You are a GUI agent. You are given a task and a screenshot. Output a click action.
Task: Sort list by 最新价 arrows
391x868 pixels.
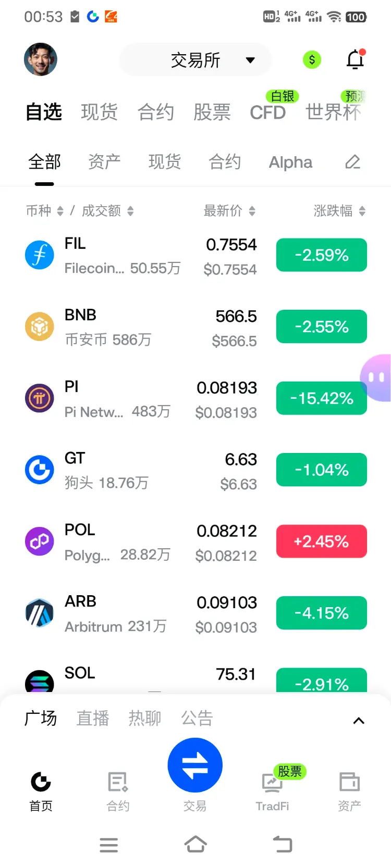[x=252, y=211]
